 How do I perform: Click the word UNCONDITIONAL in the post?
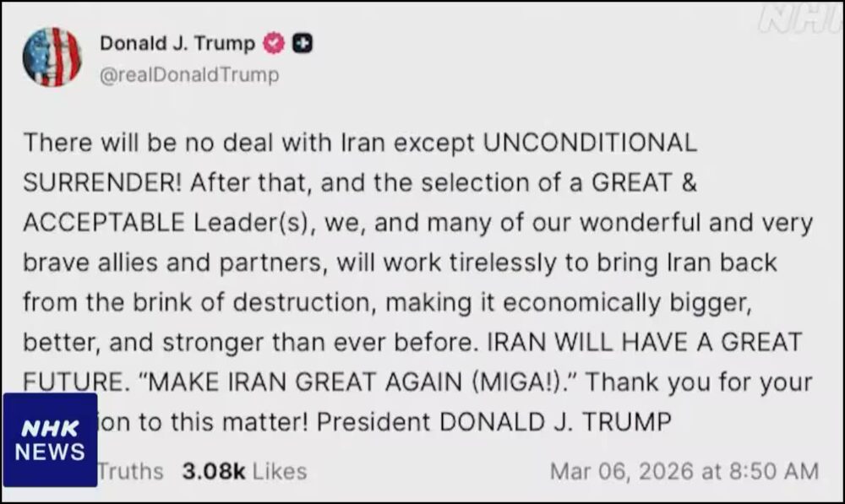[590, 142]
